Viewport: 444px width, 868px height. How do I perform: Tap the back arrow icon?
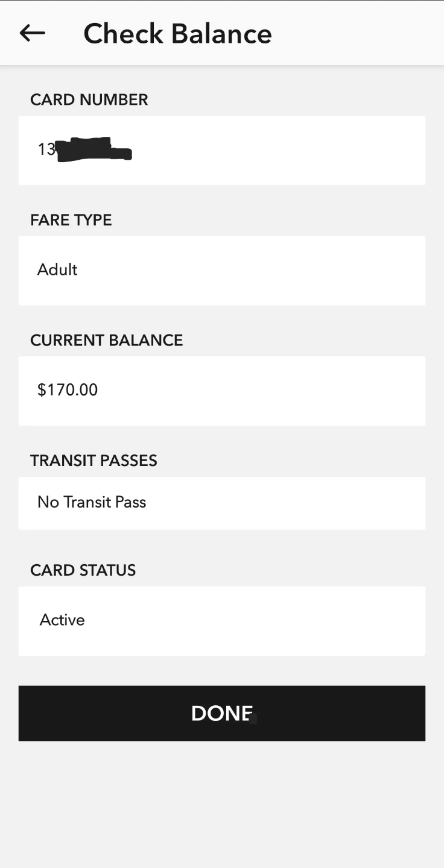click(33, 33)
